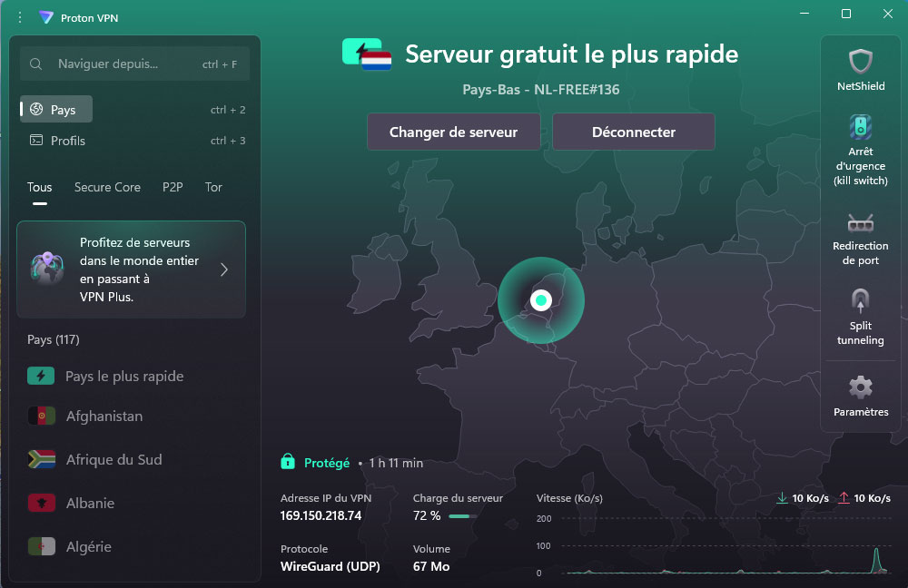Screen dimensions: 908x588
Task: Open the NetShield settings
Action: coord(861,70)
